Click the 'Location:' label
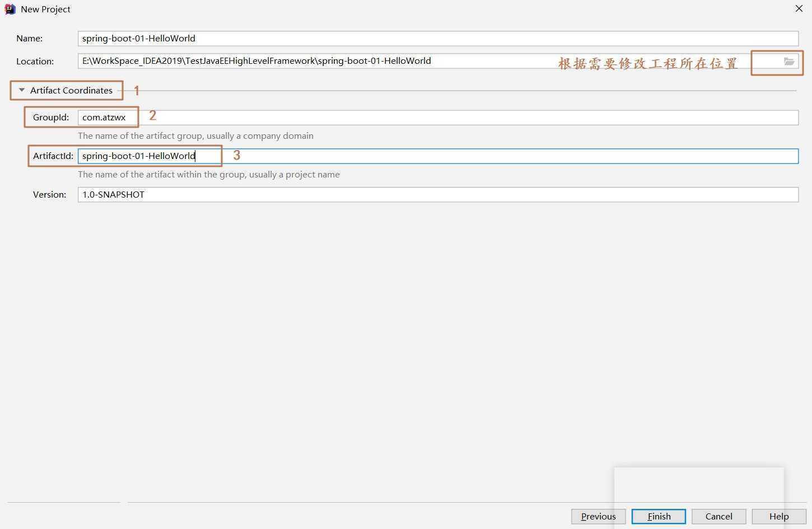812x529 pixels. pos(35,62)
